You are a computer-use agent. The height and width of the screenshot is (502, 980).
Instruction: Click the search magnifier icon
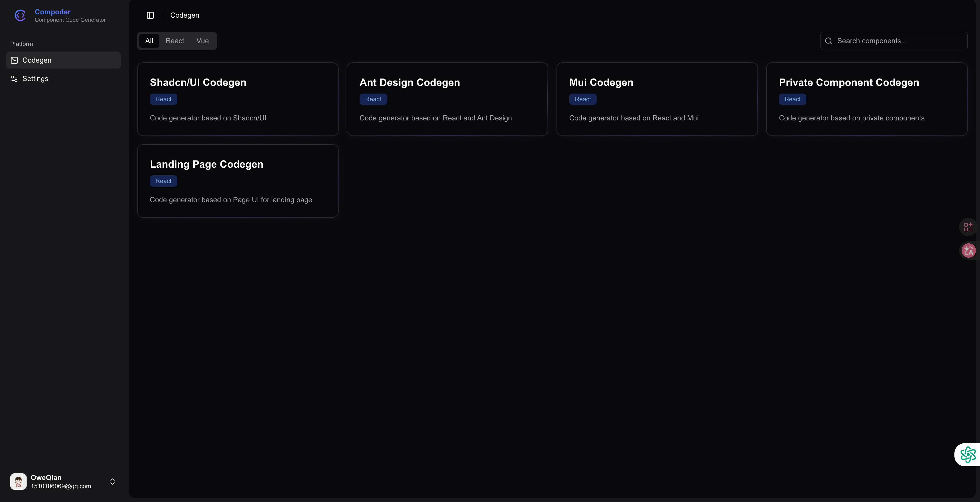(x=829, y=41)
